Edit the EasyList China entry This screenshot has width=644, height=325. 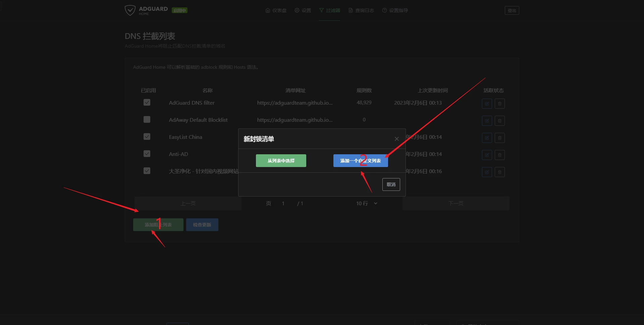tap(487, 138)
